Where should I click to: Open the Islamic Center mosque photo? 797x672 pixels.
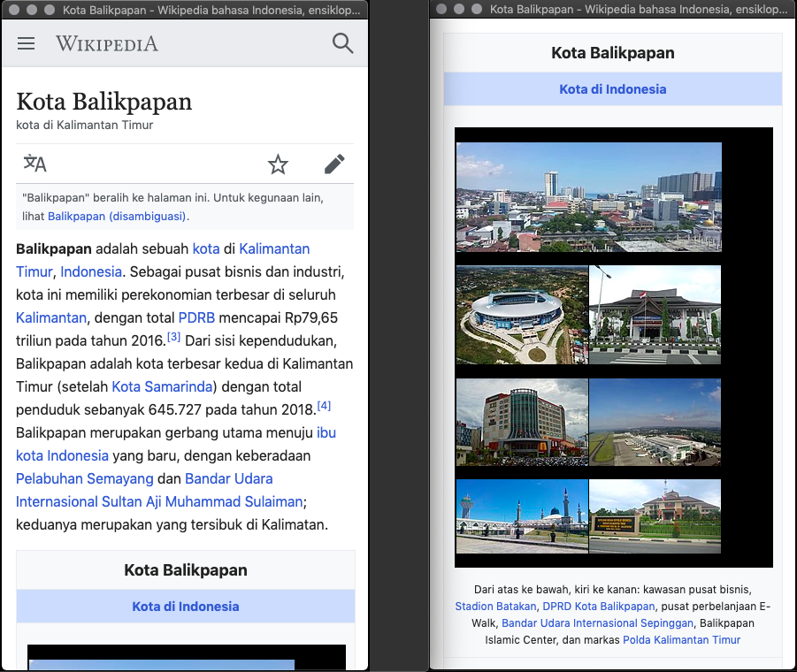click(522, 516)
